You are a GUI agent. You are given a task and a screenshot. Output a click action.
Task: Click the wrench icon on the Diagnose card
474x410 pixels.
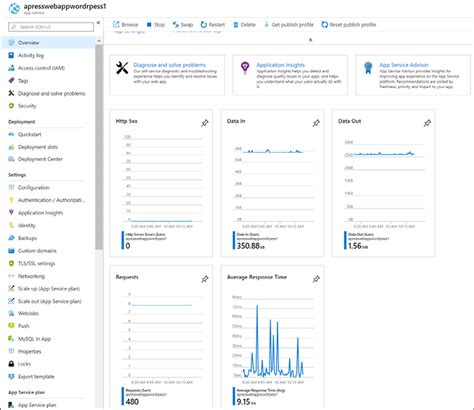tap(122, 68)
